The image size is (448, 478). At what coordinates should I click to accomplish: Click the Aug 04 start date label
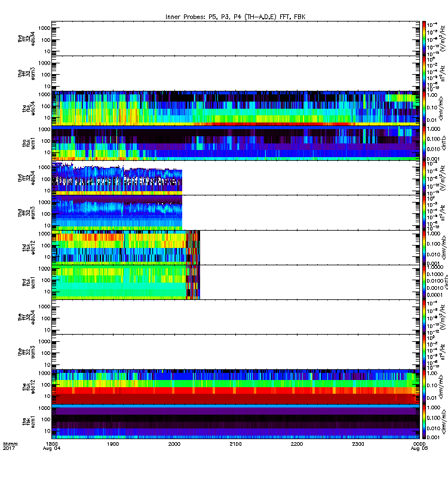click(x=51, y=448)
